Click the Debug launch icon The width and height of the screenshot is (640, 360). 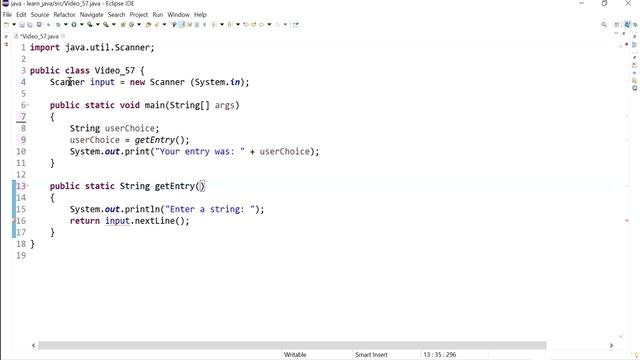tap(58, 24)
